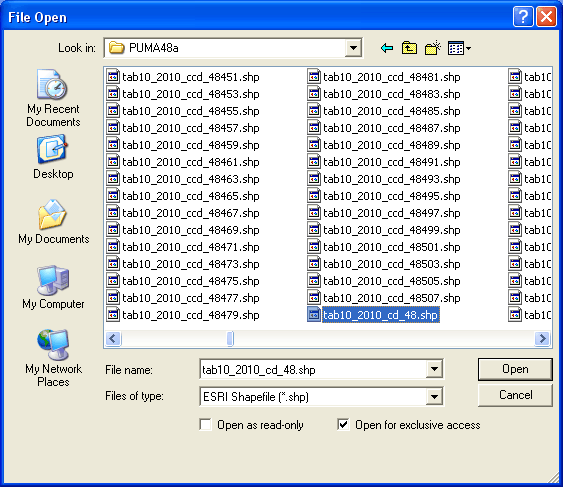Select file name tab10_2010_ccd_48479.shp

pos(191,315)
